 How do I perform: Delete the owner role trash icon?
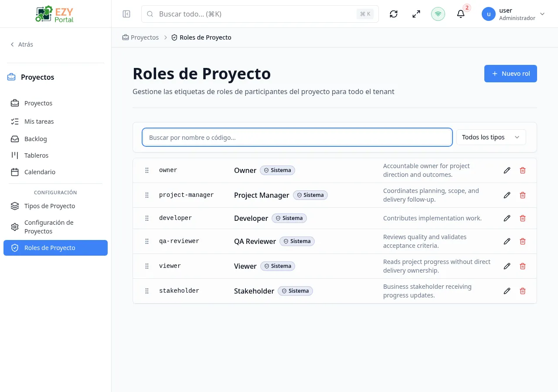click(523, 170)
